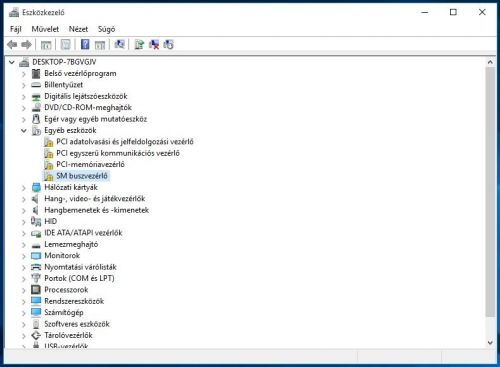Click the computer icon beside DESKTOP-7BGVGJV
The image size is (500, 367).
click(24, 62)
